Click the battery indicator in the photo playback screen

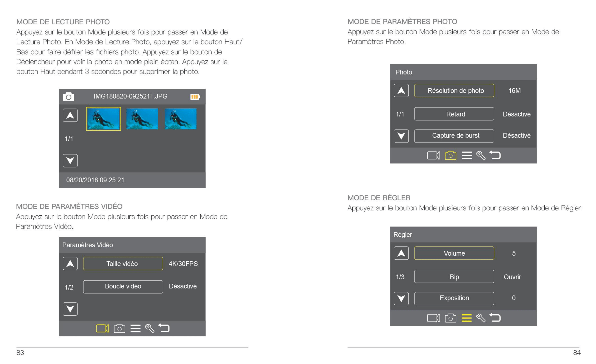click(x=195, y=97)
